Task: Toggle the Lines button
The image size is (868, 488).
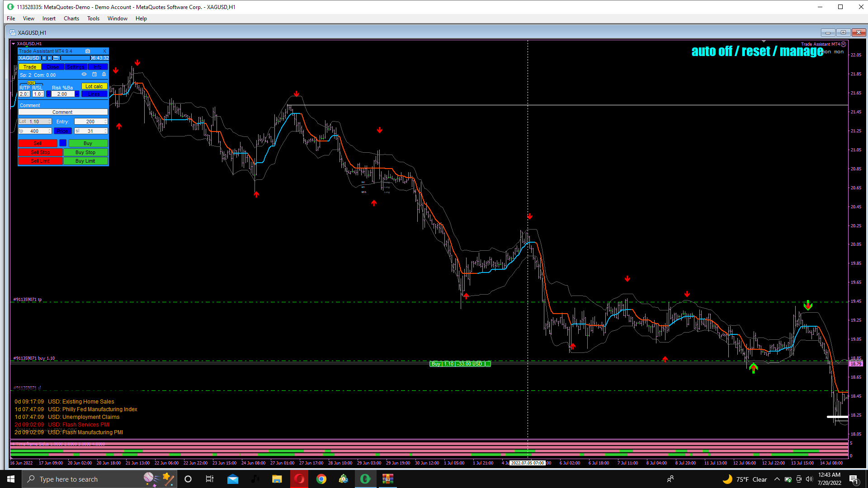Action: pos(94,94)
